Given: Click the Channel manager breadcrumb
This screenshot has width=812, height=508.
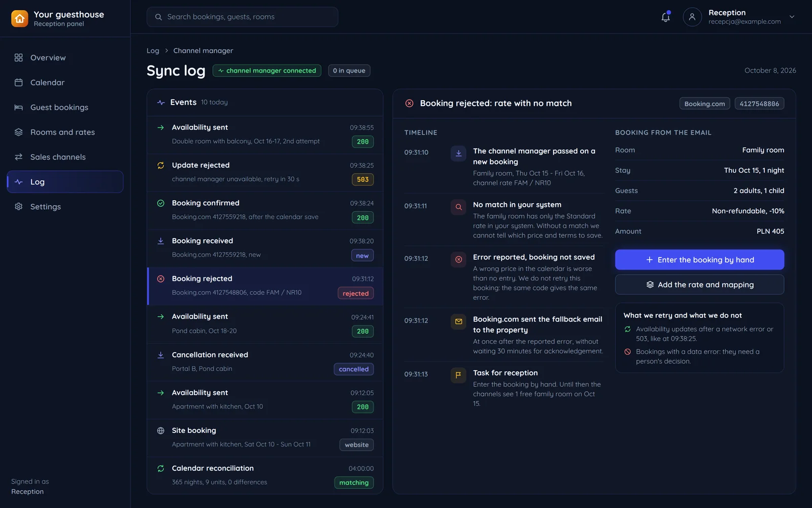Looking at the screenshot, I should pos(203,51).
